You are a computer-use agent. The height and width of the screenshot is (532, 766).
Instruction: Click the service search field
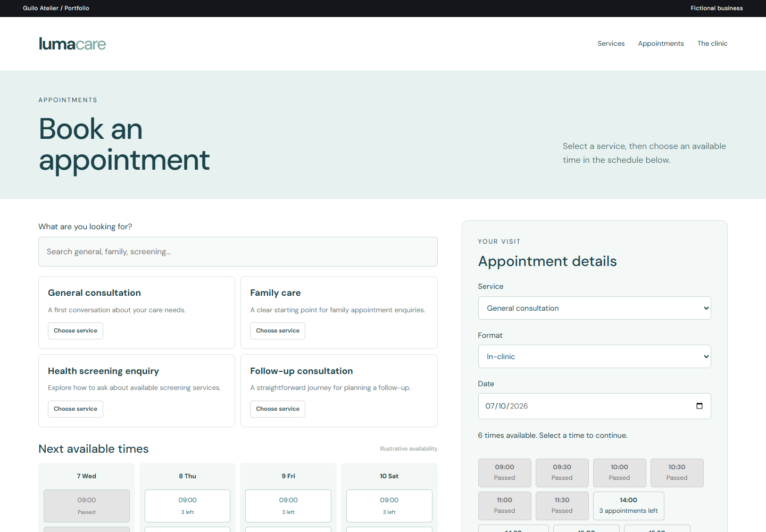238,252
